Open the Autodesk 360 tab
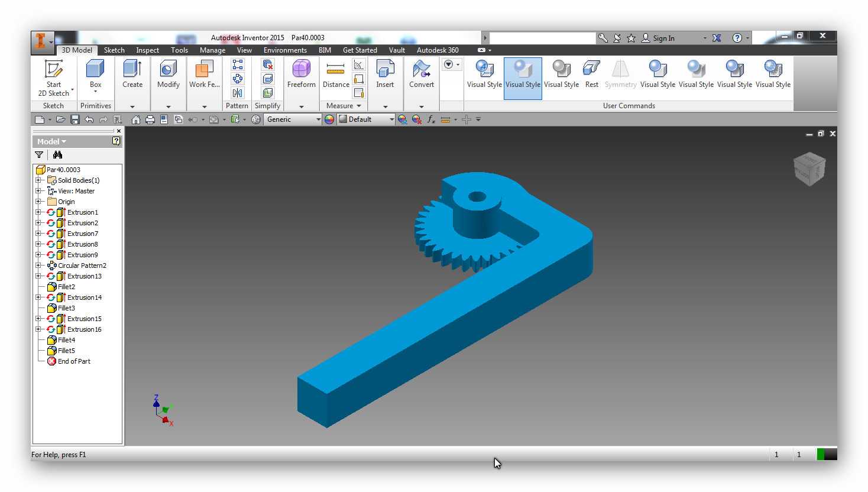This screenshot has height=492, width=868. click(438, 50)
